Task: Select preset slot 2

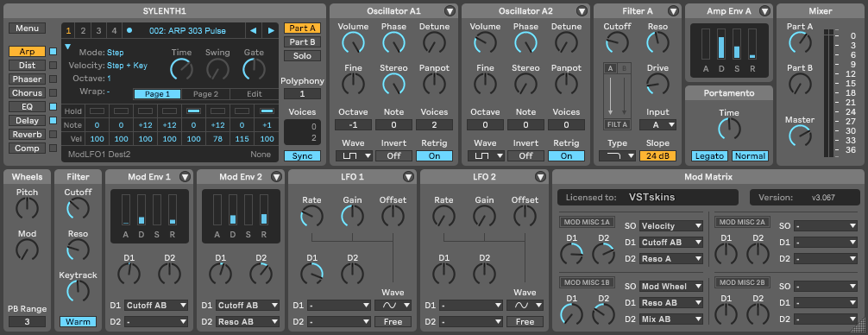Action: (x=83, y=31)
